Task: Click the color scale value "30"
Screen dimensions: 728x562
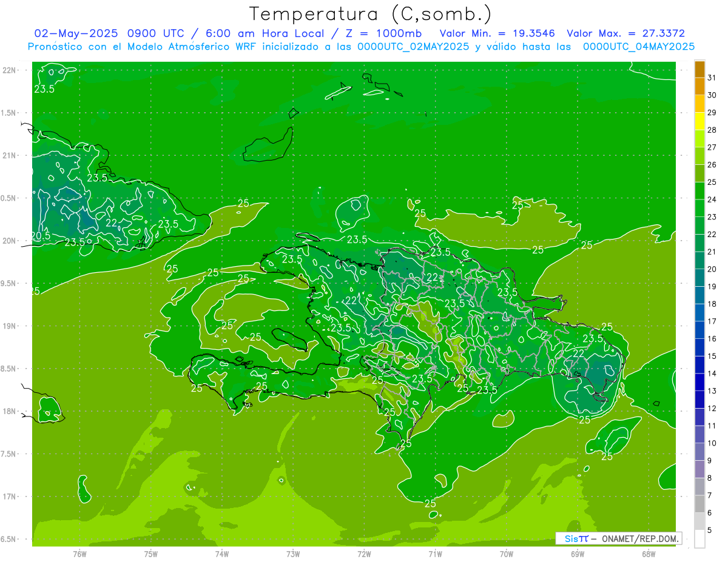Action: [712, 95]
